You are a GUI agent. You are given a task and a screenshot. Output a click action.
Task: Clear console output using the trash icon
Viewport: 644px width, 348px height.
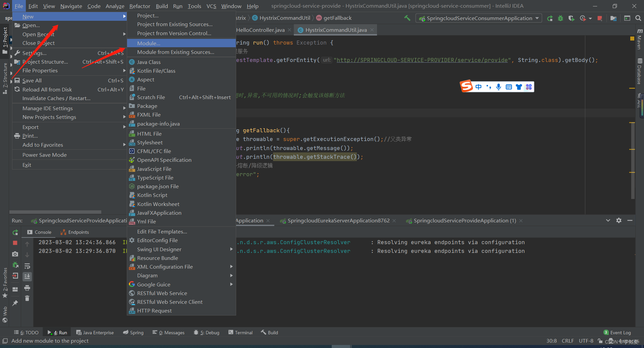click(x=28, y=298)
